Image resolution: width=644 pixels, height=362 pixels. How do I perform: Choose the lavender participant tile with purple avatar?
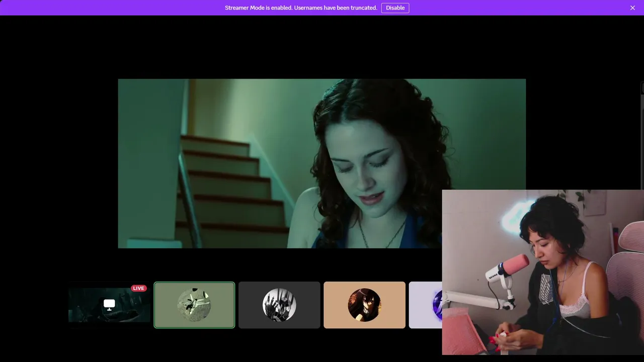(x=426, y=305)
